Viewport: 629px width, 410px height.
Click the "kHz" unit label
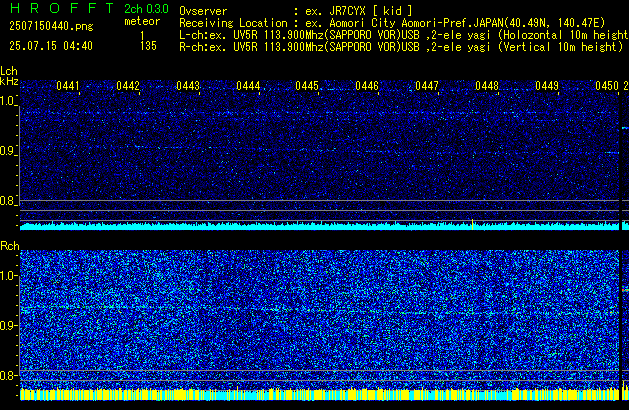coord(9,81)
